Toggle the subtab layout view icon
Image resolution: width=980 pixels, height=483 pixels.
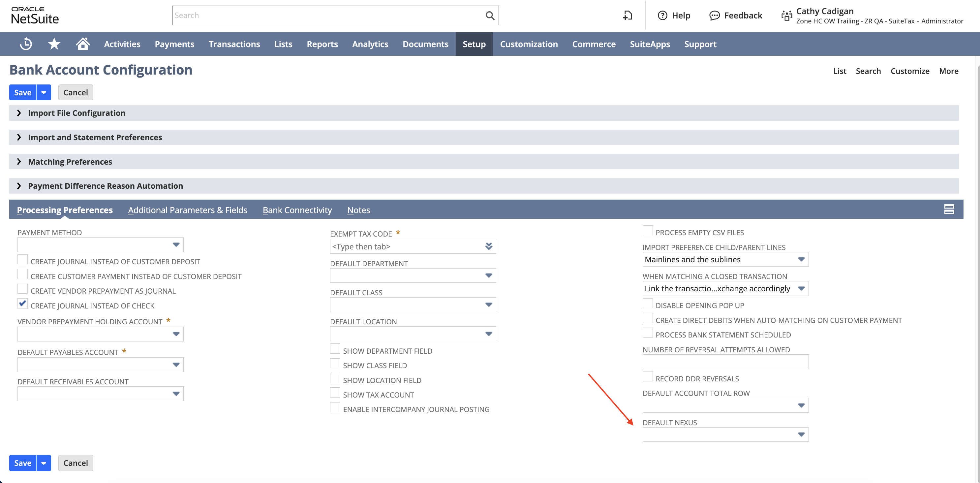pyautogui.click(x=949, y=209)
